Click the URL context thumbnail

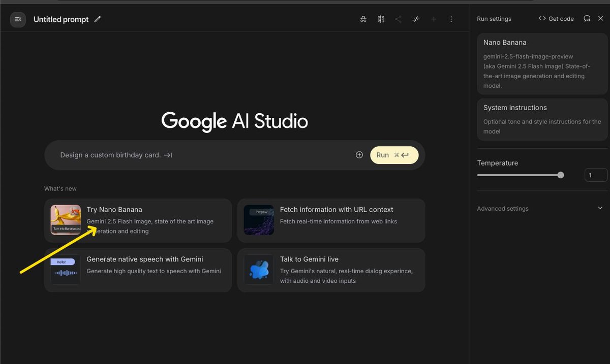259,220
